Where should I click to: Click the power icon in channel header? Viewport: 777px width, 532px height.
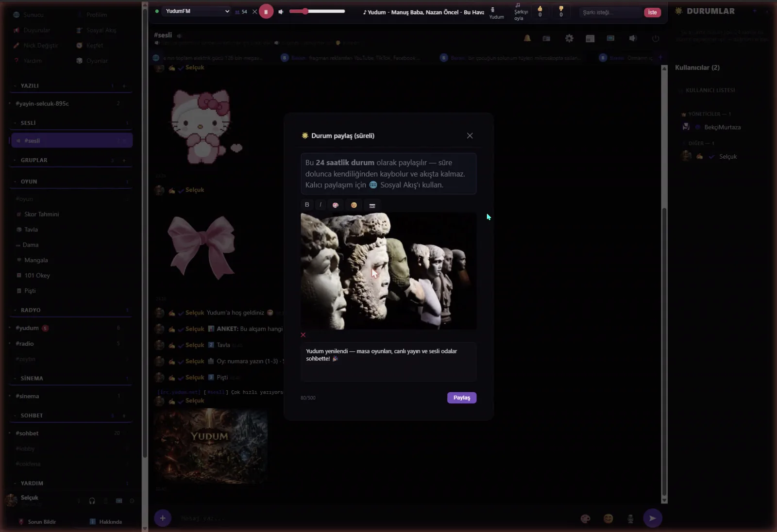[656, 38]
